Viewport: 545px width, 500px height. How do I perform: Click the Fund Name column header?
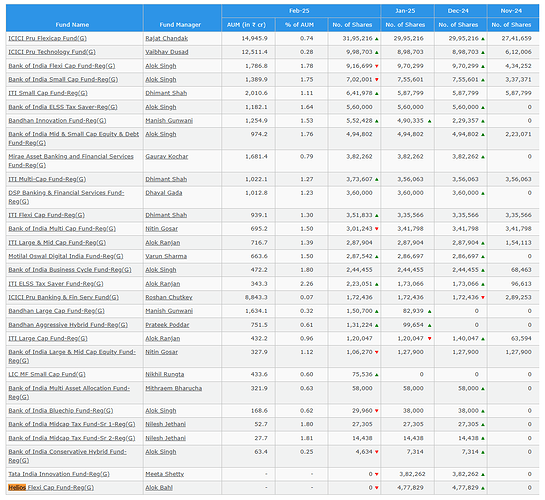pos(72,25)
